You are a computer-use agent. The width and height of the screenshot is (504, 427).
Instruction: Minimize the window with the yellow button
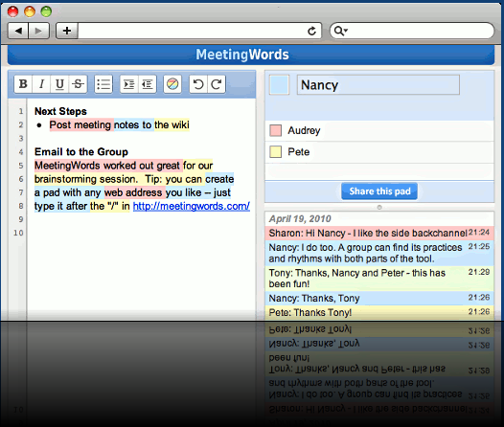click(30, 11)
